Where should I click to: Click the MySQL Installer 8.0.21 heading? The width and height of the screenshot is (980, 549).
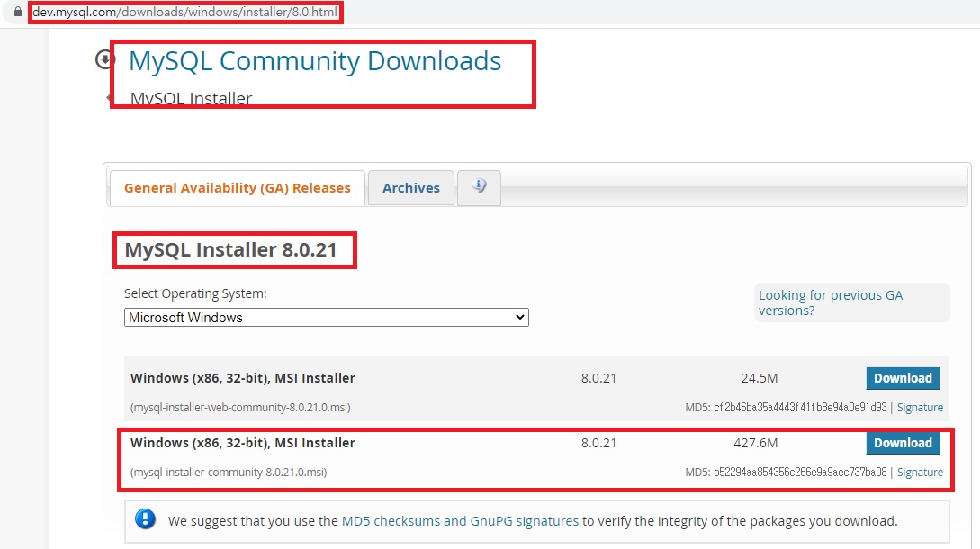(x=230, y=249)
